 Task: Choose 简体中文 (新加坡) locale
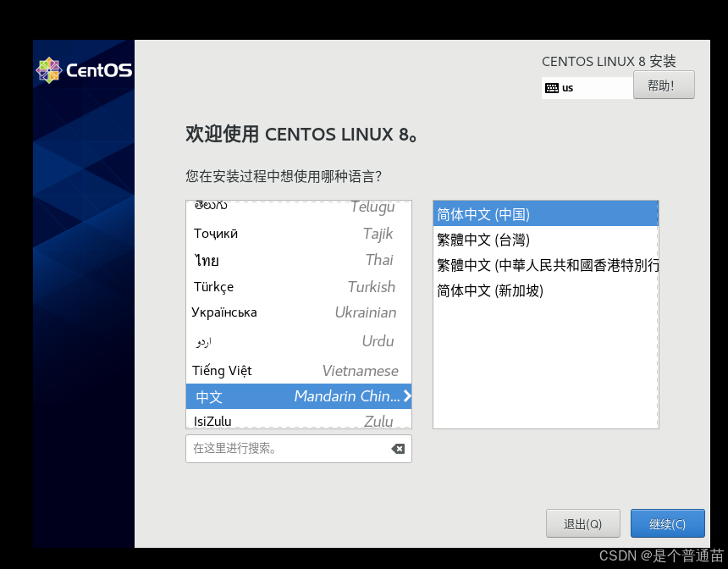pos(545,290)
